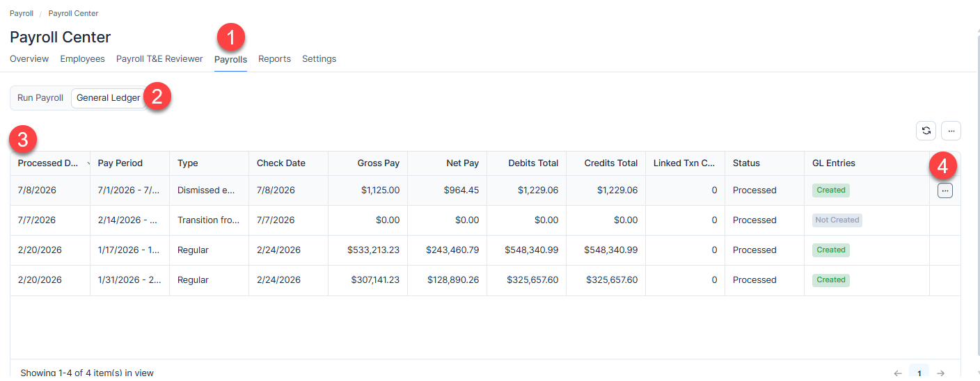Open the Reports tab

pos(274,59)
